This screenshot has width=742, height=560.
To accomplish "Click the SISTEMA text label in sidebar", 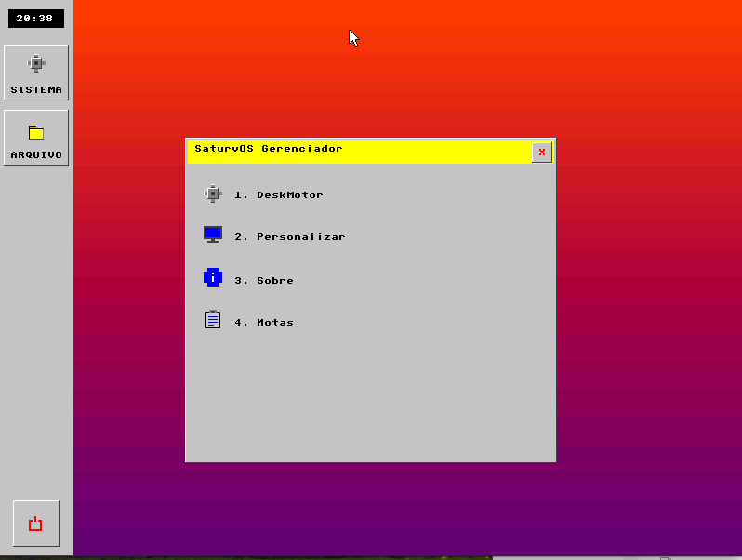I will [36, 90].
